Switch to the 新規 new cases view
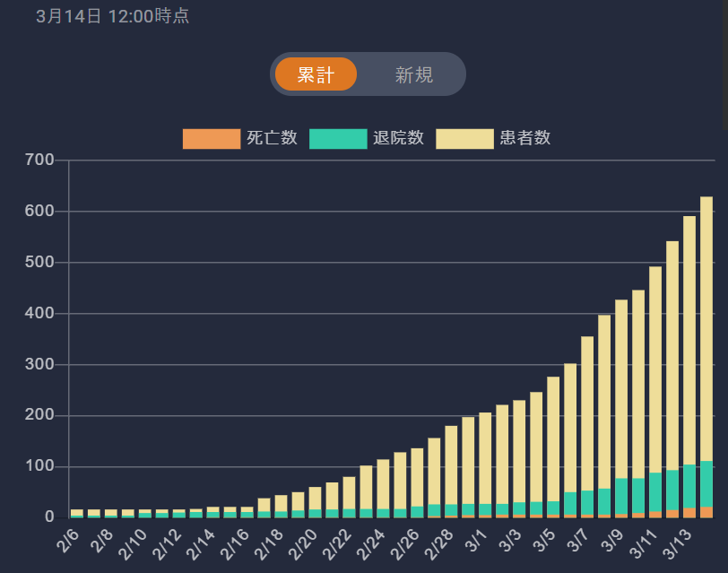Screen dimensions: 728x573 [x=413, y=74]
